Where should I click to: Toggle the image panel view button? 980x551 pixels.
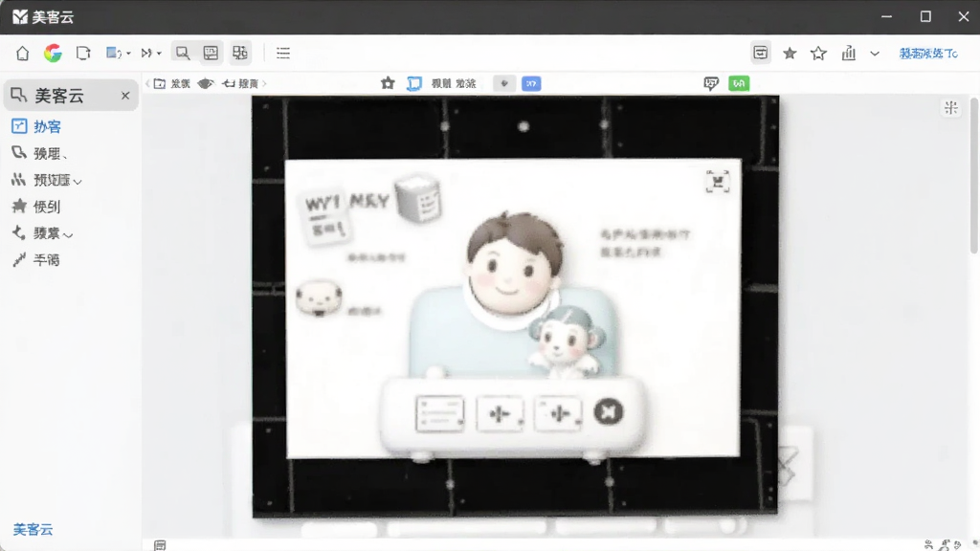tap(212, 54)
